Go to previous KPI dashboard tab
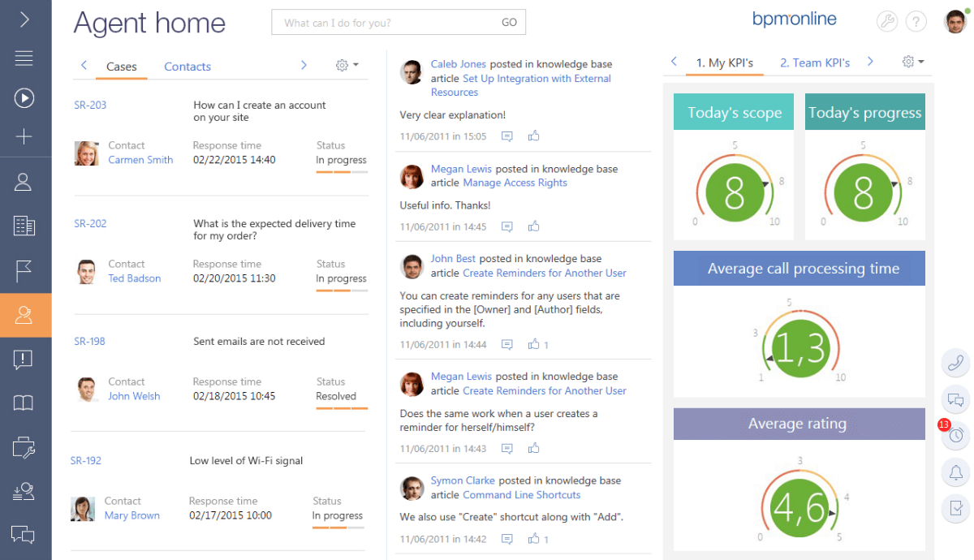This screenshot has height=560, width=974. coord(674,62)
